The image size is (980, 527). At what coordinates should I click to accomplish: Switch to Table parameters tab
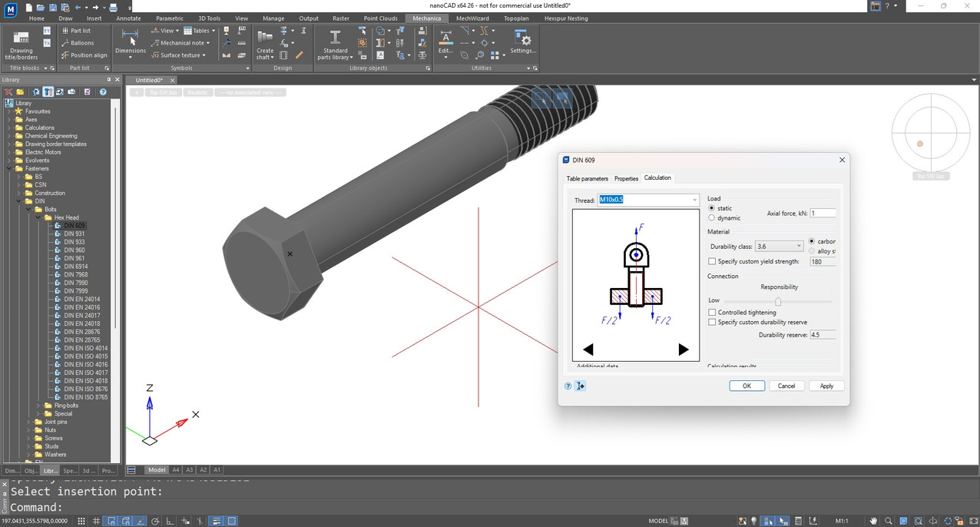click(588, 178)
